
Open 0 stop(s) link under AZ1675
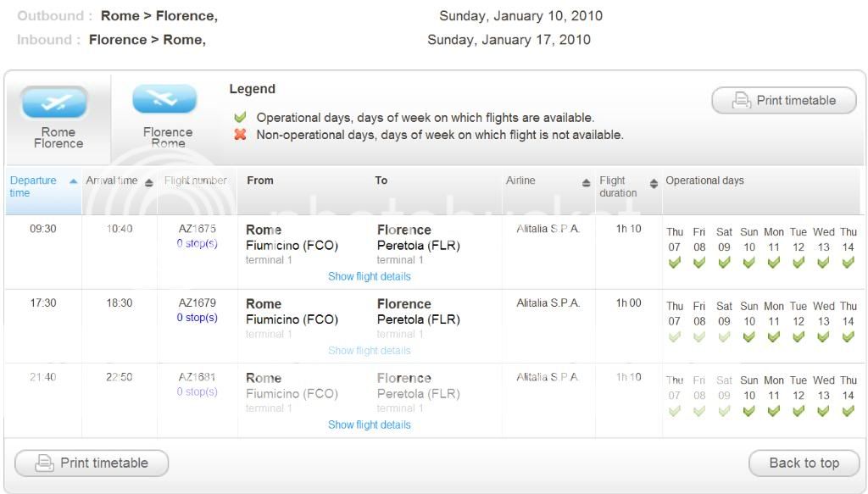(x=197, y=243)
